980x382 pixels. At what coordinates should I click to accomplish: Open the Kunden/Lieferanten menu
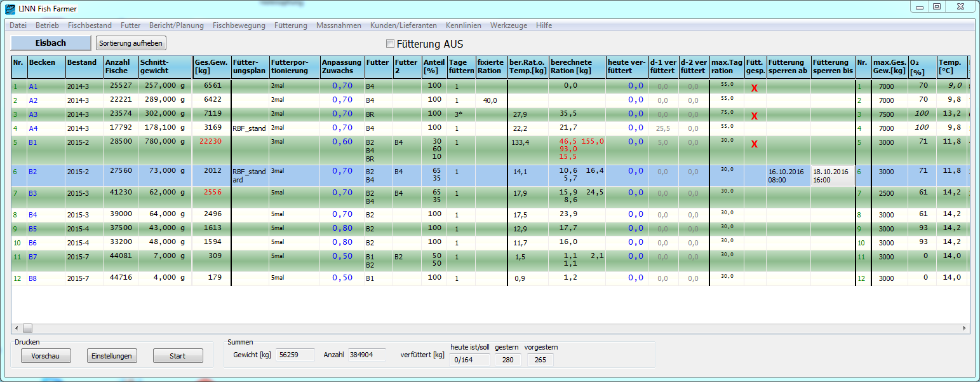pyautogui.click(x=403, y=25)
